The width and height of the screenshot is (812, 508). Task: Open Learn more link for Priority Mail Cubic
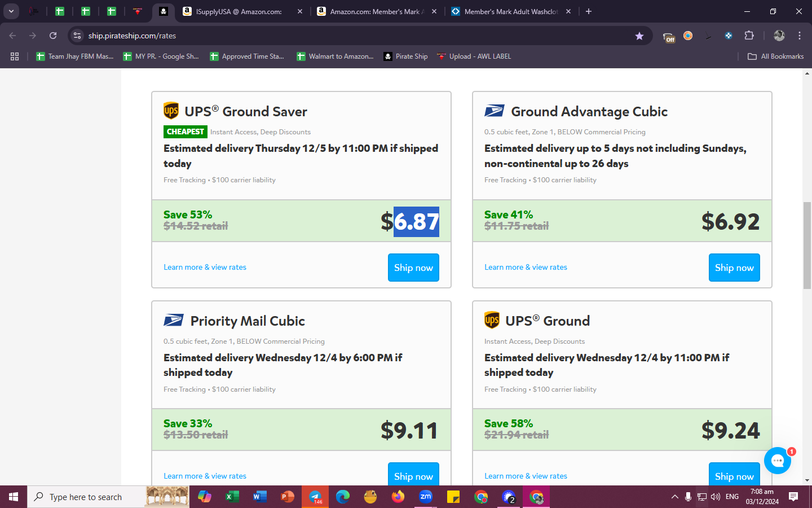pos(205,476)
